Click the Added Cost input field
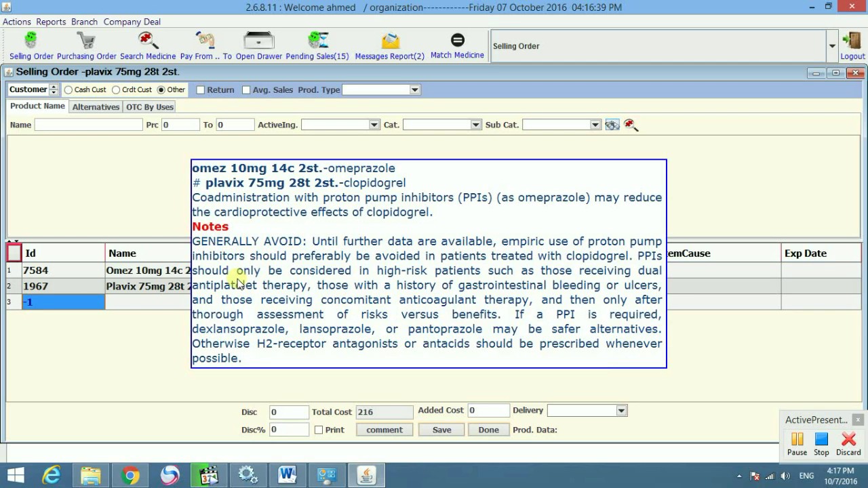Image resolution: width=868 pixels, height=488 pixels. [488, 410]
